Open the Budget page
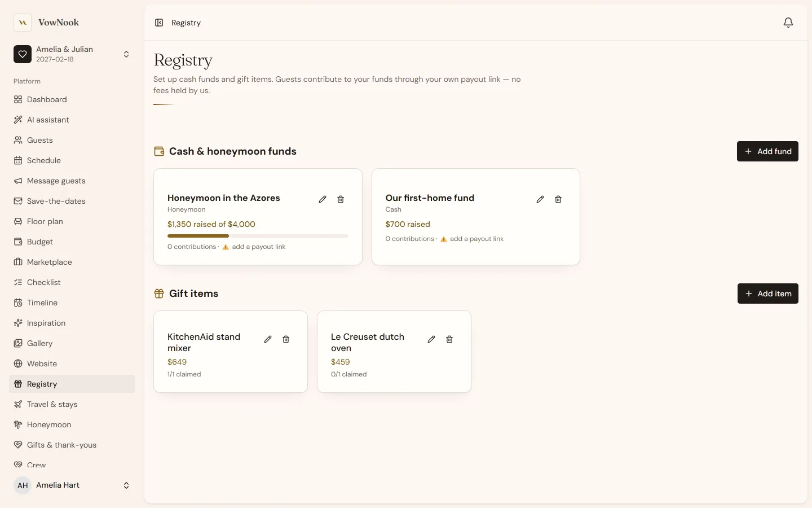 (x=72, y=242)
